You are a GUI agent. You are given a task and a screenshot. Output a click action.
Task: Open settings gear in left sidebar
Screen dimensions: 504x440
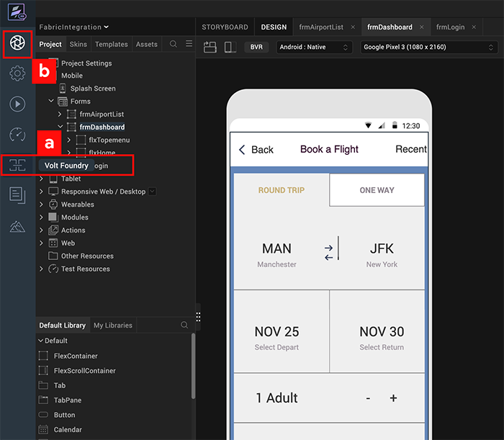[17, 73]
